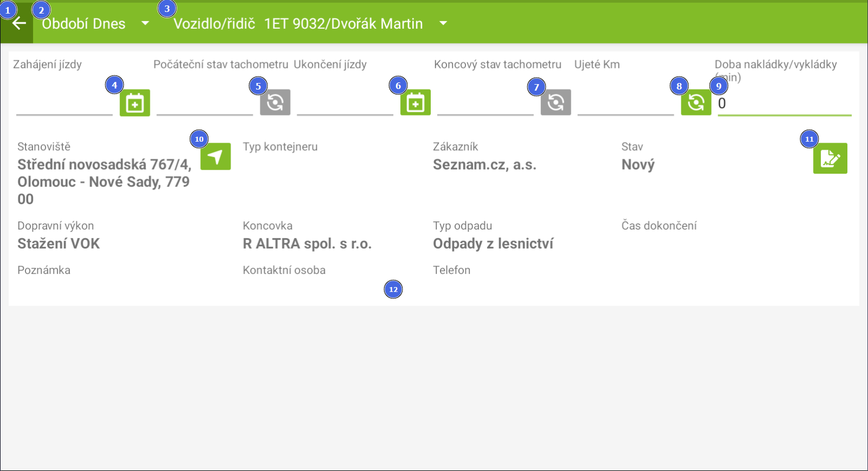The height and width of the screenshot is (471, 868).
Task: Edit the Doba nakládky/vykládky minutes field
Action: click(x=784, y=104)
